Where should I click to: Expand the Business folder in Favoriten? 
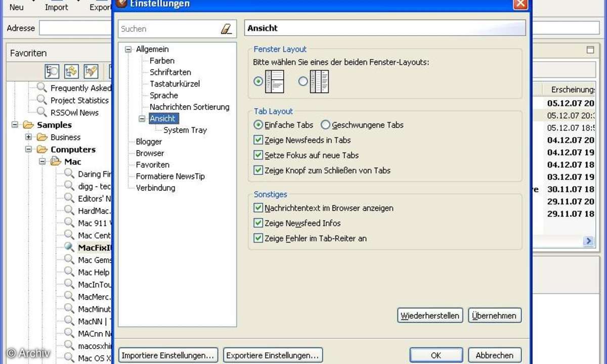(28, 137)
